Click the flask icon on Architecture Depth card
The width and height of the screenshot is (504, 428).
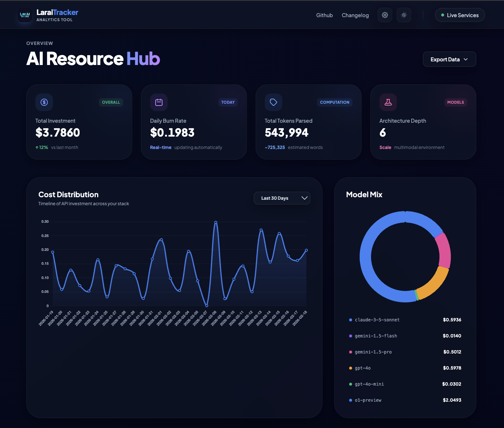pos(388,102)
